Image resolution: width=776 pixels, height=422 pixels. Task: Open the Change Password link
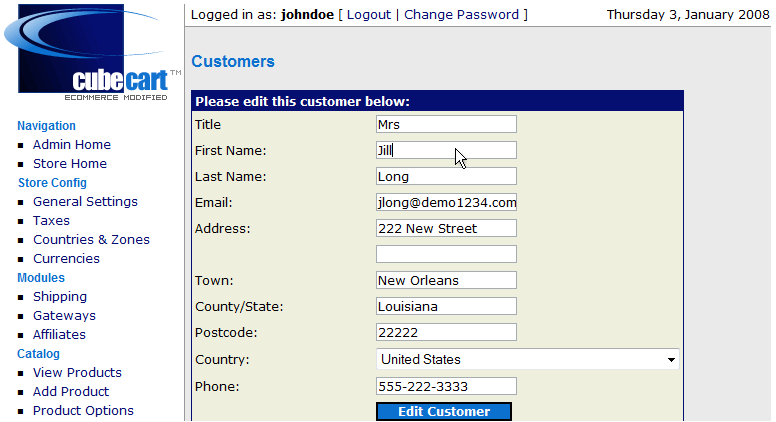tap(461, 15)
